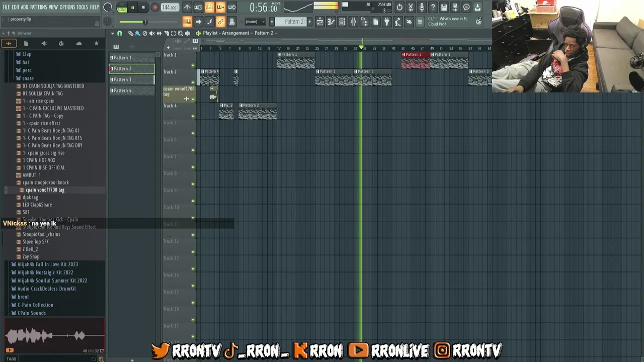
Task: Toggle typing keyboard to piano icon
Action: tap(187, 22)
